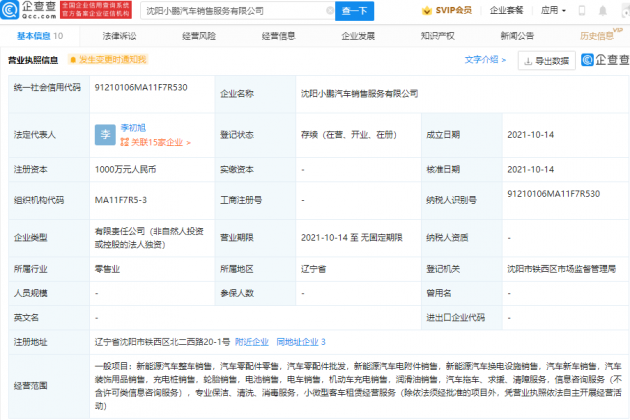Viewport: 630px width, 420px height.
Task: Select the 历史信息 tab
Action: coord(597,35)
